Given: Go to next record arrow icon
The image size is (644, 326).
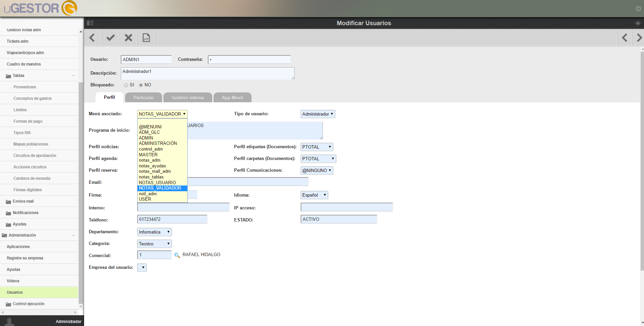Looking at the screenshot, I should coord(639,37).
